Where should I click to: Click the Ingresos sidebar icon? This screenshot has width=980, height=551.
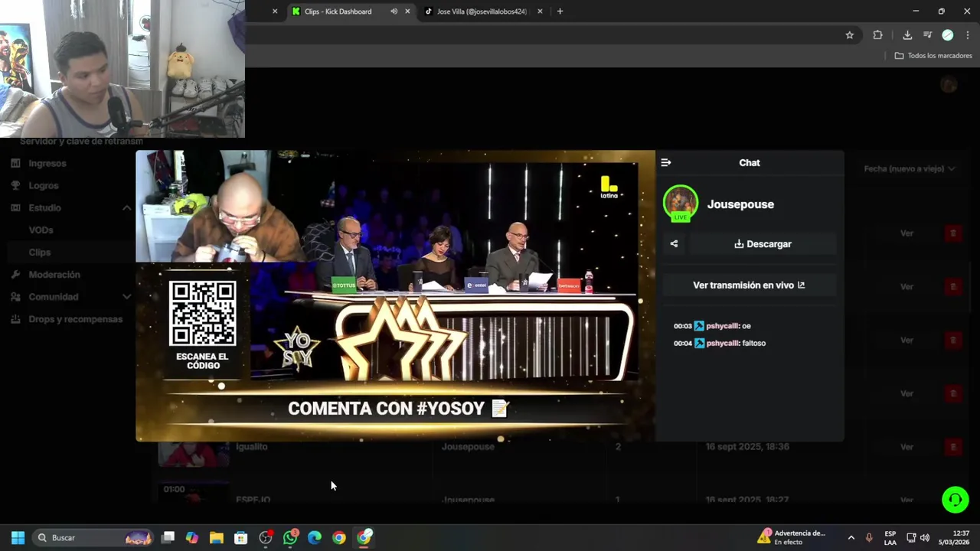click(x=16, y=163)
